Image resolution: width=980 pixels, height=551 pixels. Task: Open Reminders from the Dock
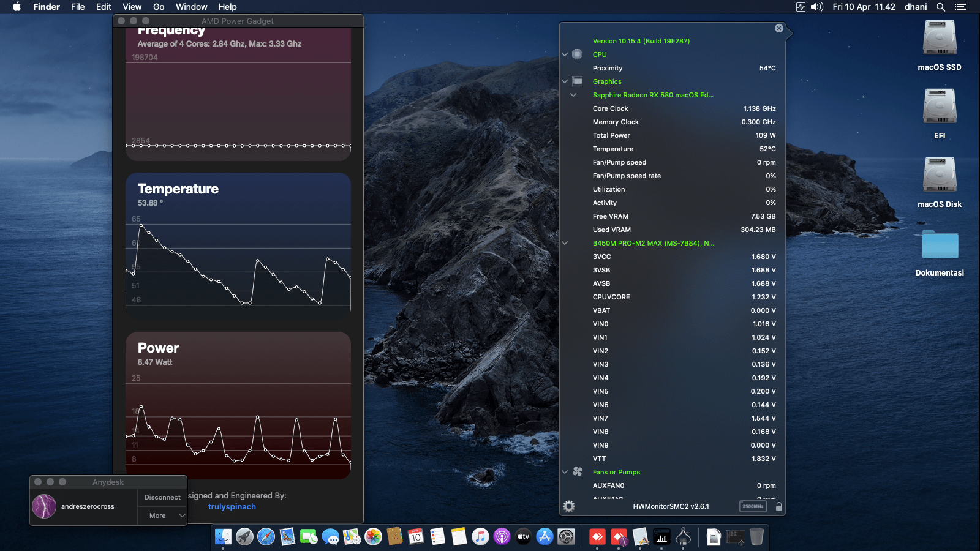(437, 537)
